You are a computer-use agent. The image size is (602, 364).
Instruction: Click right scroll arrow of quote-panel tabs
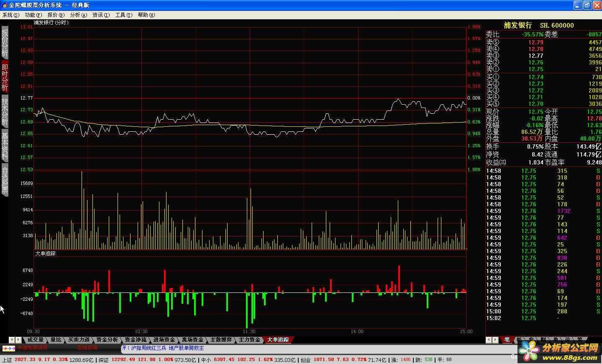(496, 340)
